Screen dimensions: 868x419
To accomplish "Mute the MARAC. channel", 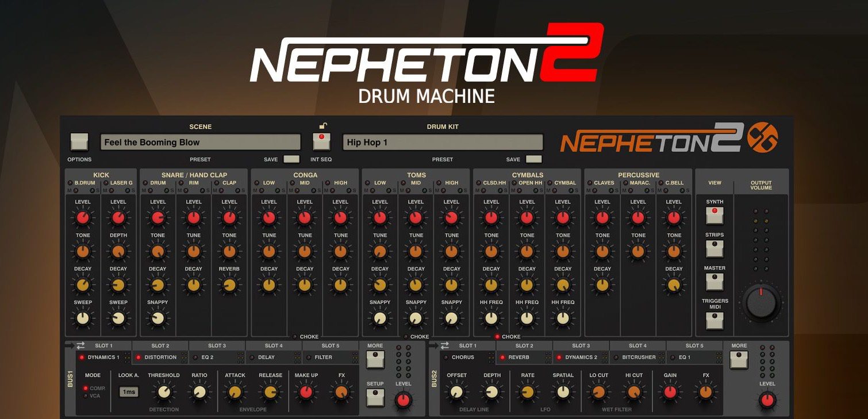I will point(631,190).
